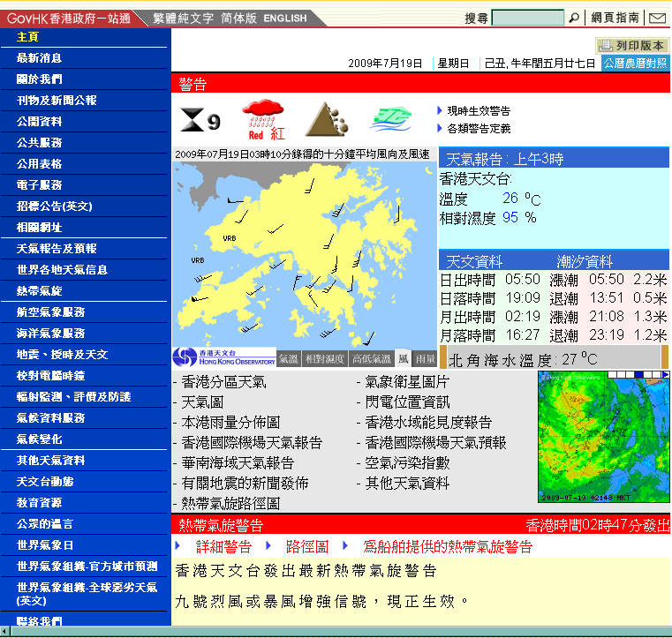Open red 路徑圖 link
The image size is (672, 638).
pyautogui.click(x=307, y=547)
